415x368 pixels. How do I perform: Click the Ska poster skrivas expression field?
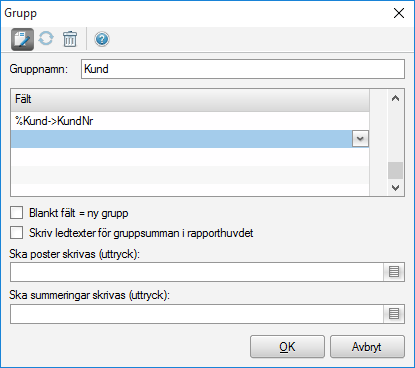pyautogui.click(x=197, y=272)
